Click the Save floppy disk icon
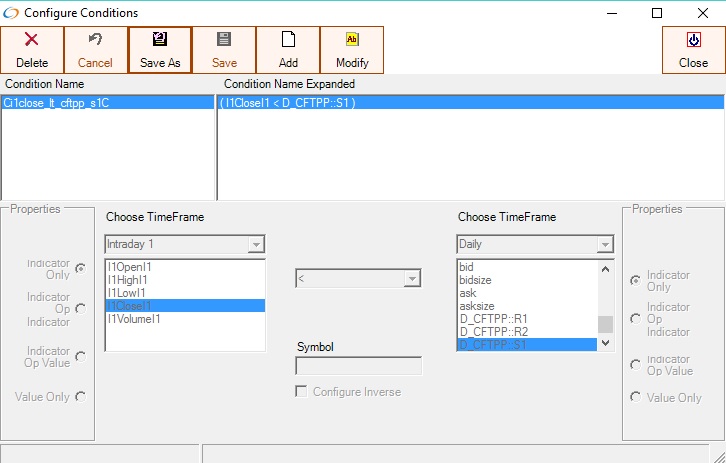 coord(224,40)
